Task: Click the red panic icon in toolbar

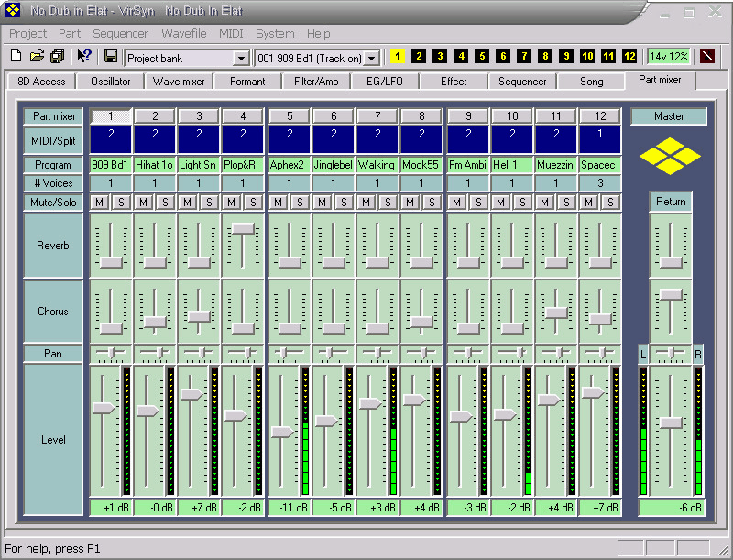Action: pos(707,57)
